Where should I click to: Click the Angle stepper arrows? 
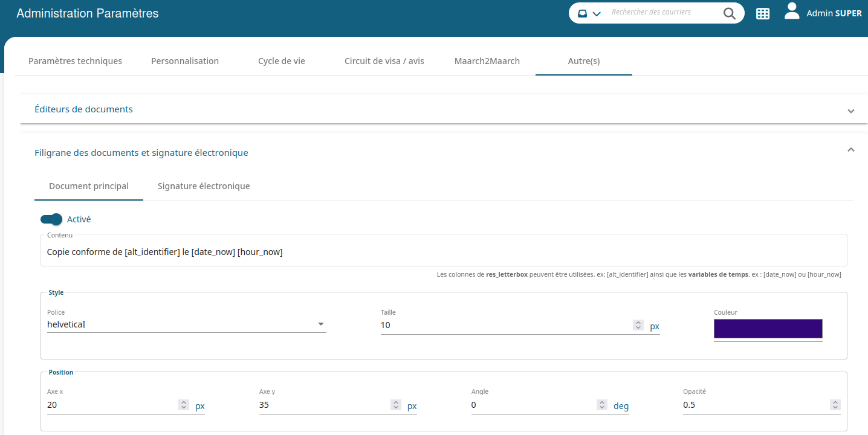(x=602, y=405)
